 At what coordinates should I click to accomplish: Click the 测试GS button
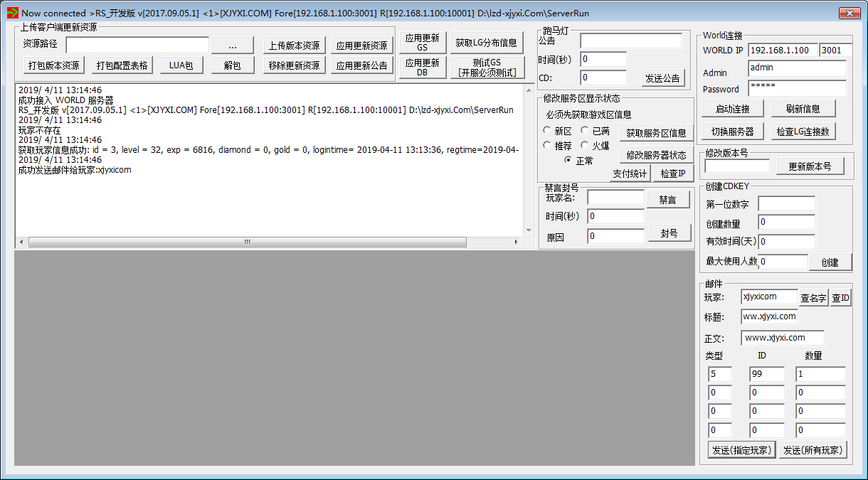coord(487,68)
